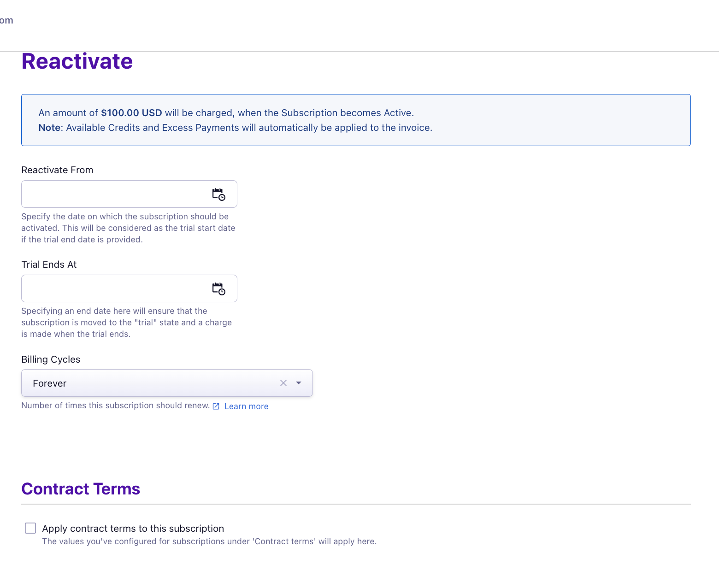
Task: Focus the Trial Ends At date field
Action: click(x=115, y=288)
